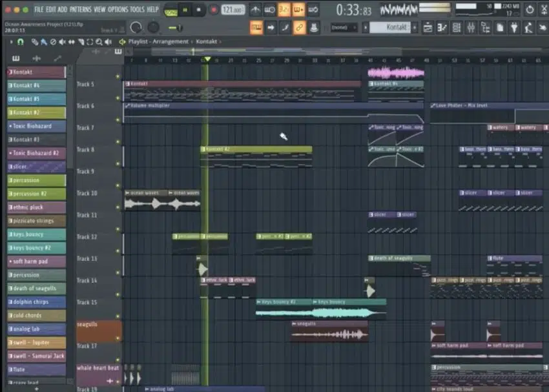Enable wait for input before playing
This screenshot has height=392, width=549.
[269, 10]
